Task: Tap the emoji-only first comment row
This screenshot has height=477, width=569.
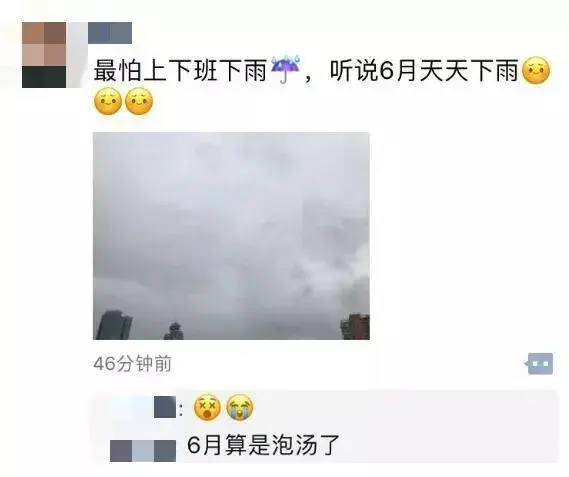Action: pyautogui.click(x=323, y=407)
